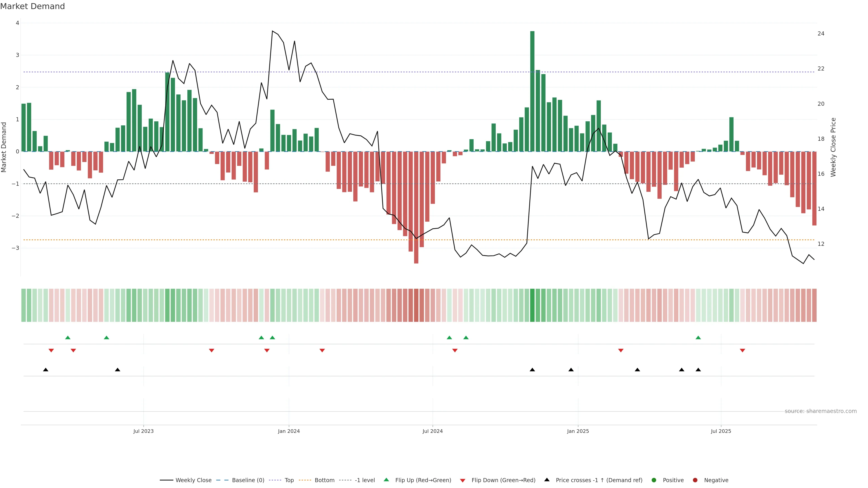Click the Positive green dot legend icon
Screen dimensions: 868x488
click(x=654, y=480)
